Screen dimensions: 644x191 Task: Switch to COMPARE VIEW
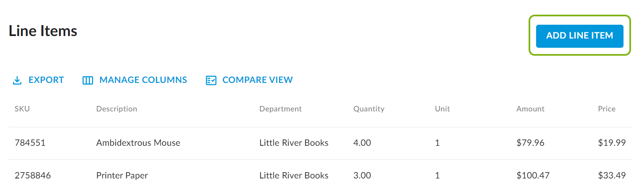click(x=258, y=80)
